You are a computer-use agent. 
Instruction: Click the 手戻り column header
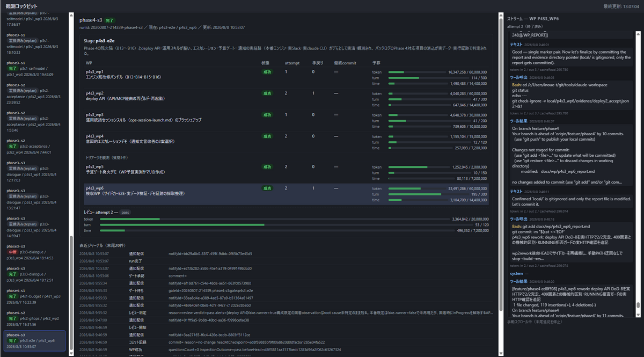pyautogui.click(x=317, y=63)
